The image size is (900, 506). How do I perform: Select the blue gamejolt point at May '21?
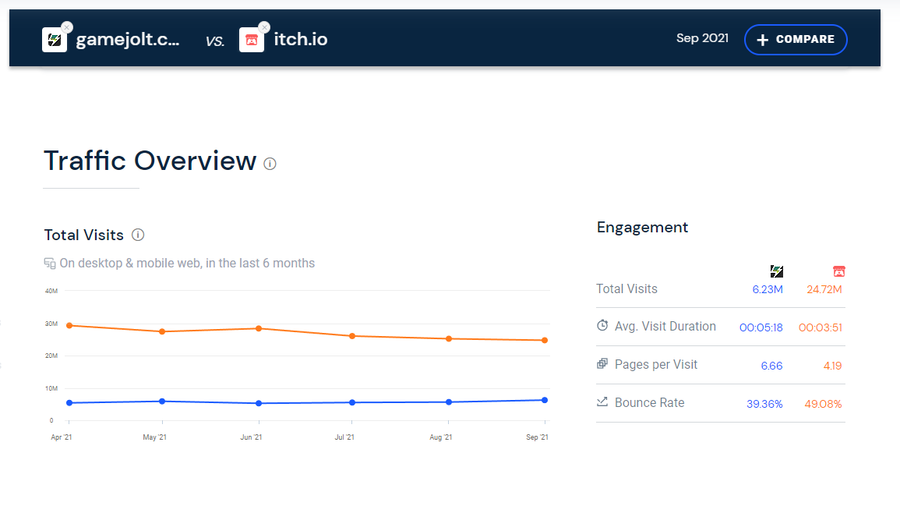tap(162, 402)
